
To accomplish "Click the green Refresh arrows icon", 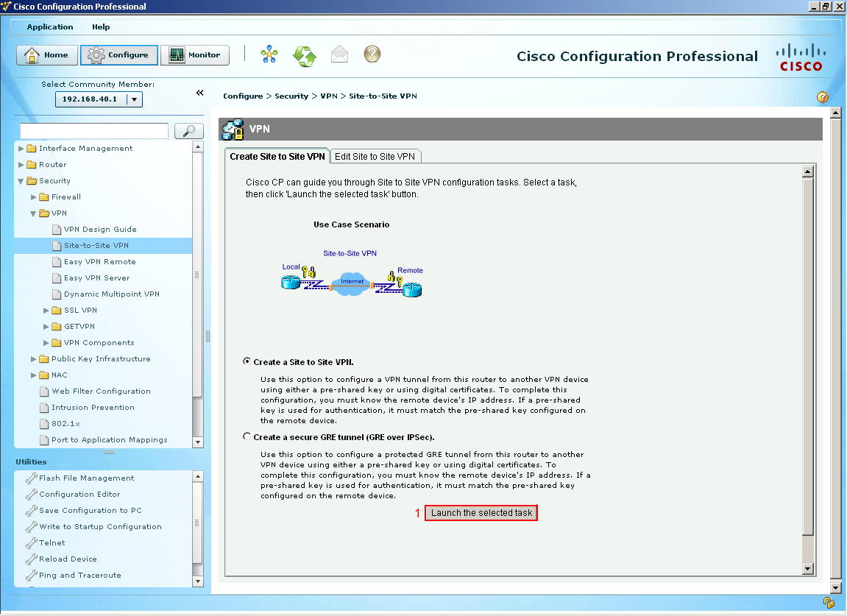I will [x=305, y=55].
